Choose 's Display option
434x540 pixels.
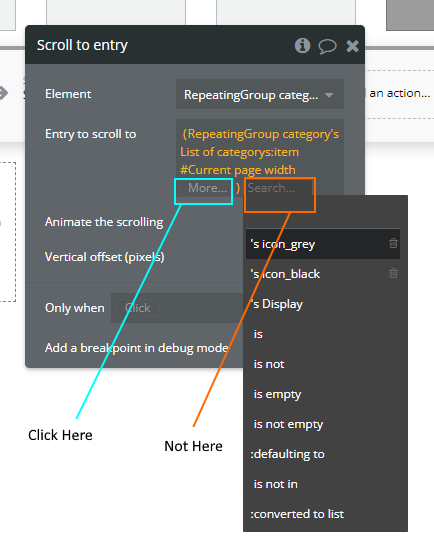click(x=323, y=304)
